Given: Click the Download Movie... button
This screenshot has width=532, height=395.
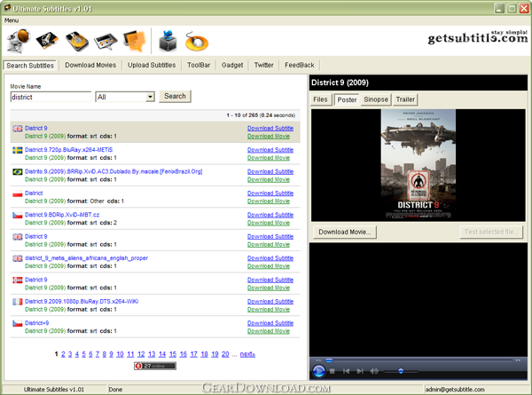Looking at the screenshot, I should [345, 232].
